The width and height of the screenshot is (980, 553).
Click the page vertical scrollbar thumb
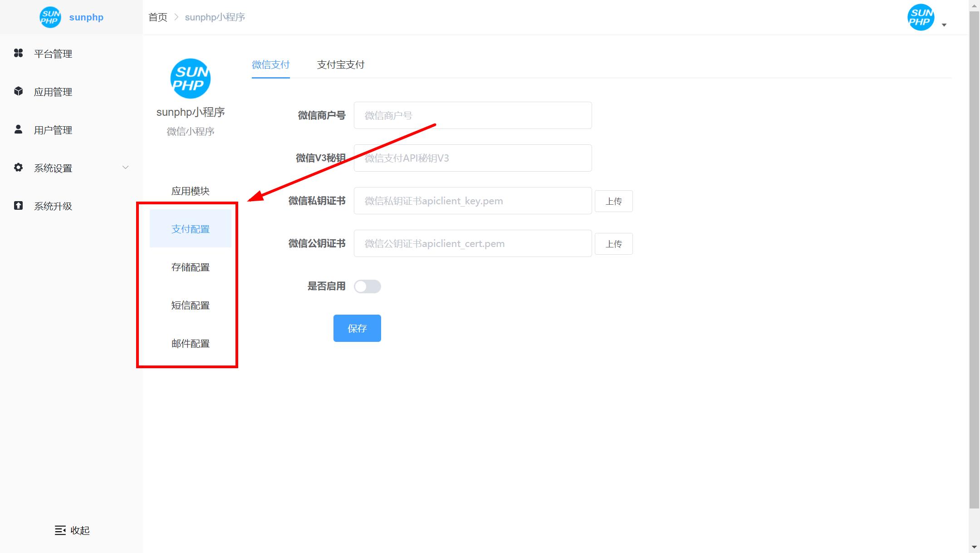(974, 260)
